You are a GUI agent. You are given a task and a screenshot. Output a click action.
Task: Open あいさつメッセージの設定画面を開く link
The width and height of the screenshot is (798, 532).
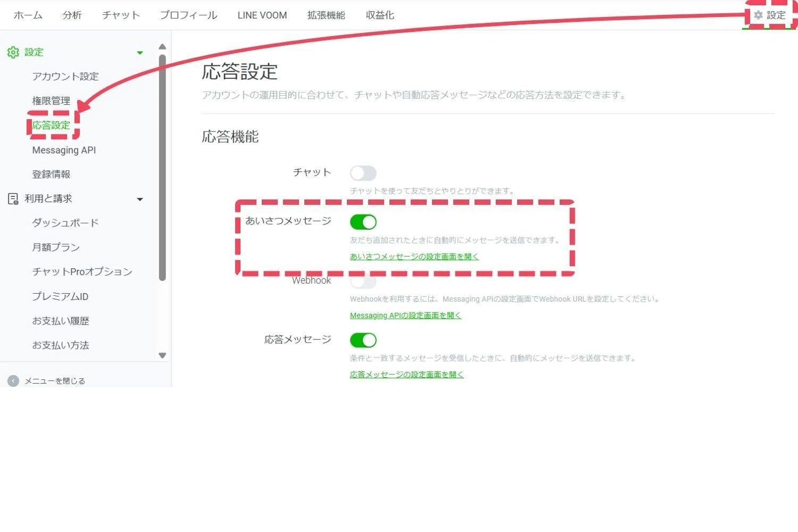(414, 256)
